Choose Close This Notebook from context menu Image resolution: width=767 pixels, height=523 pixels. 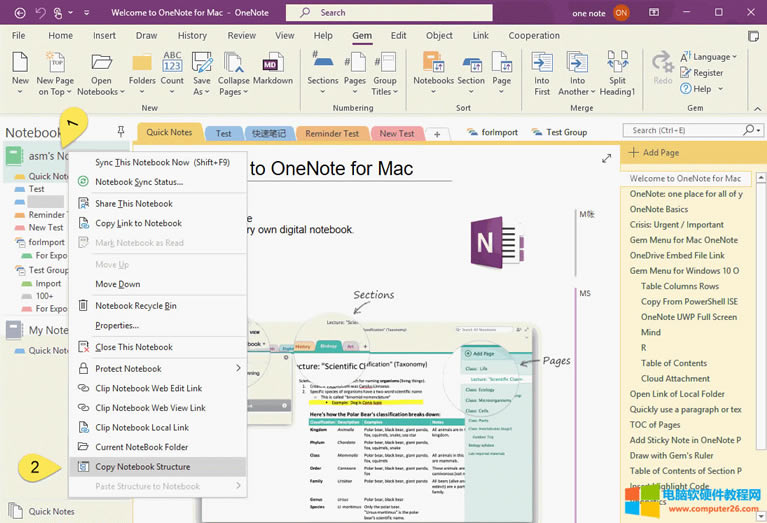pyautogui.click(x=133, y=347)
